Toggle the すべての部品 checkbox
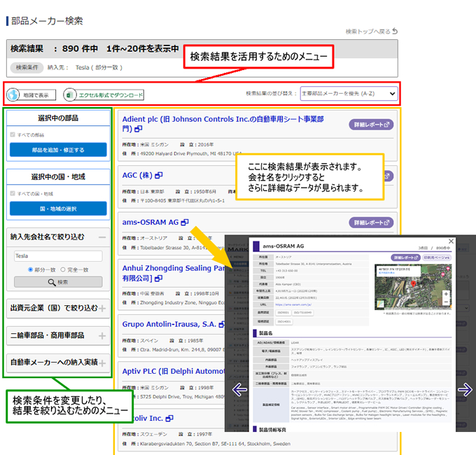 tap(13, 134)
